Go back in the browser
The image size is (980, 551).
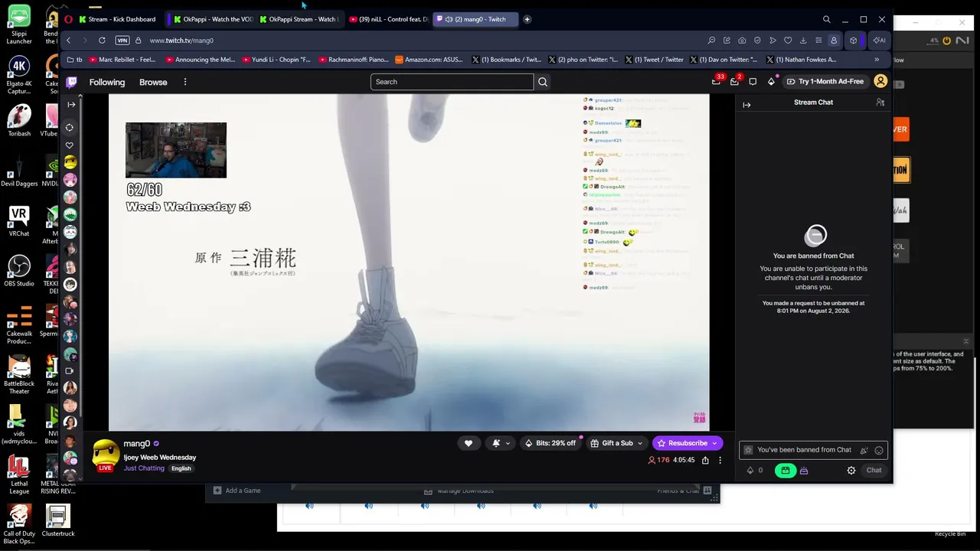(69, 41)
